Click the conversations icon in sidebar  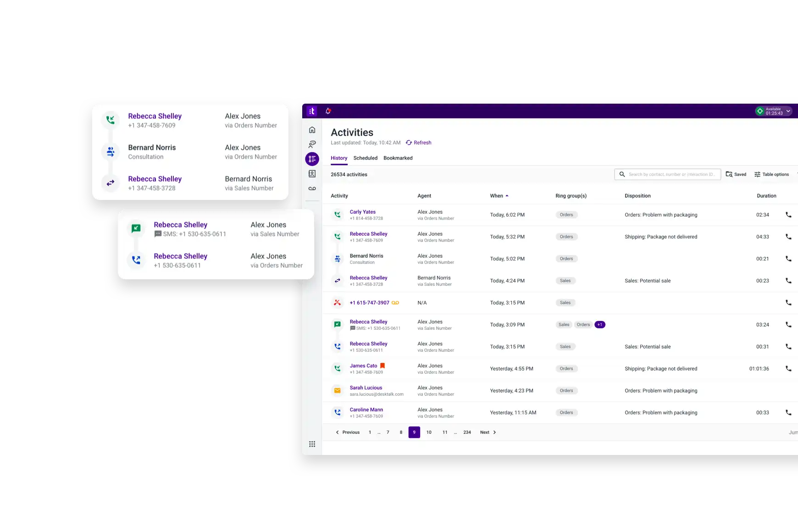312,144
